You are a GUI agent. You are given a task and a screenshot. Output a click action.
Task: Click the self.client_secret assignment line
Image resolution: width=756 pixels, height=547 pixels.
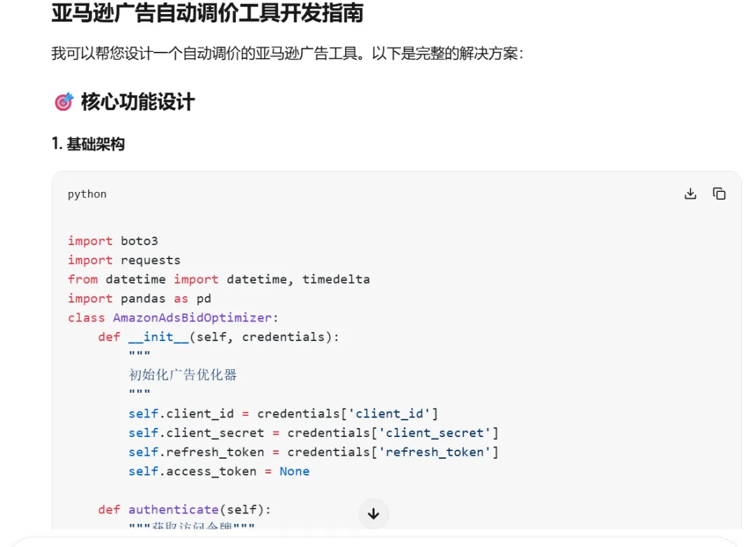click(313, 433)
